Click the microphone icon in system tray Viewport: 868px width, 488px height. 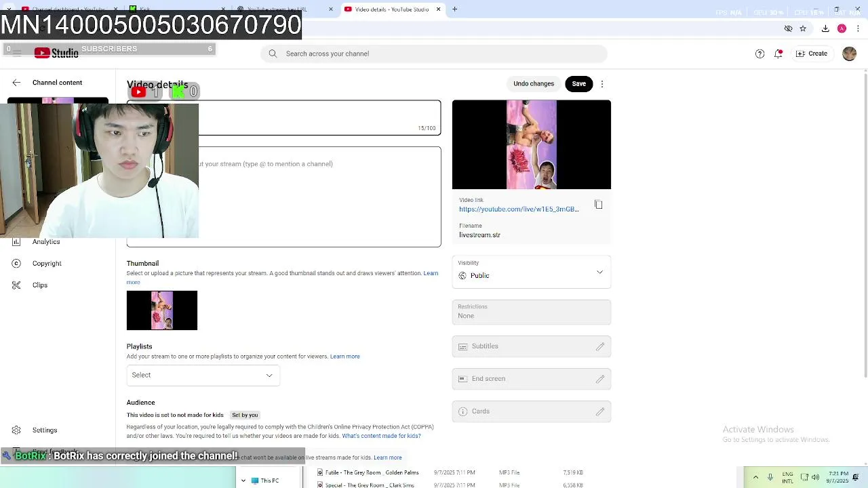coord(770,477)
